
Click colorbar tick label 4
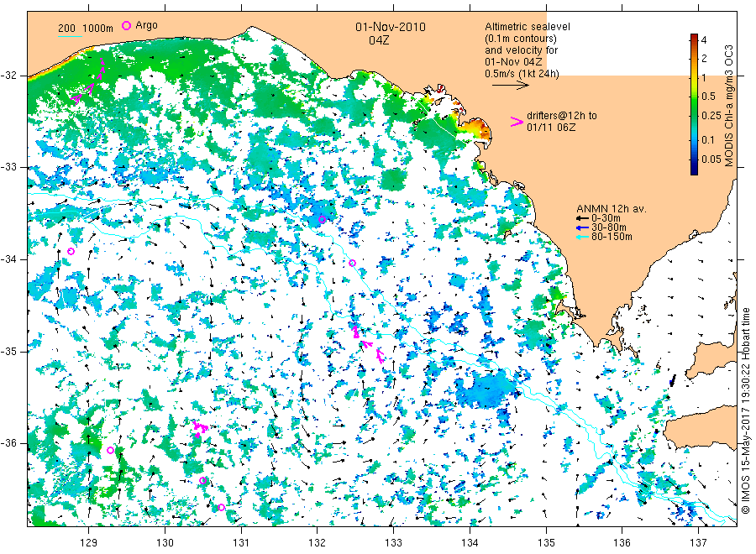pyautogui.click(x=704, y=40)
